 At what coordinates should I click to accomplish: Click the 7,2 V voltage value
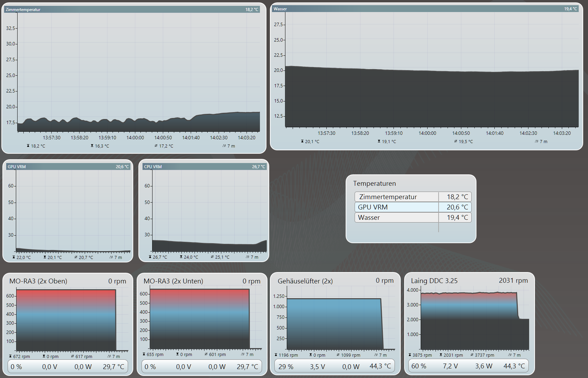click(450, 366)
